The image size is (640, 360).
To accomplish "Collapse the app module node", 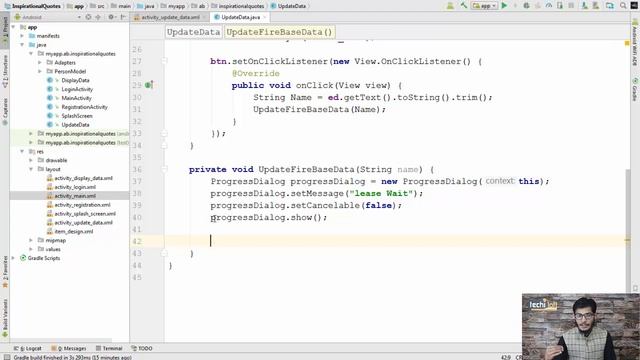I will tap(13, 27).
